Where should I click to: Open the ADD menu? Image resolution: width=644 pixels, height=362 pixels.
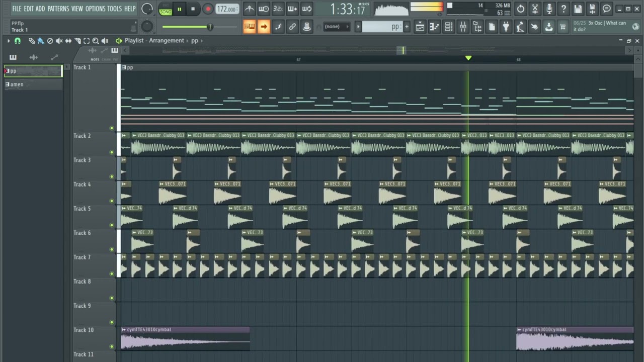(x=40, y=9)
